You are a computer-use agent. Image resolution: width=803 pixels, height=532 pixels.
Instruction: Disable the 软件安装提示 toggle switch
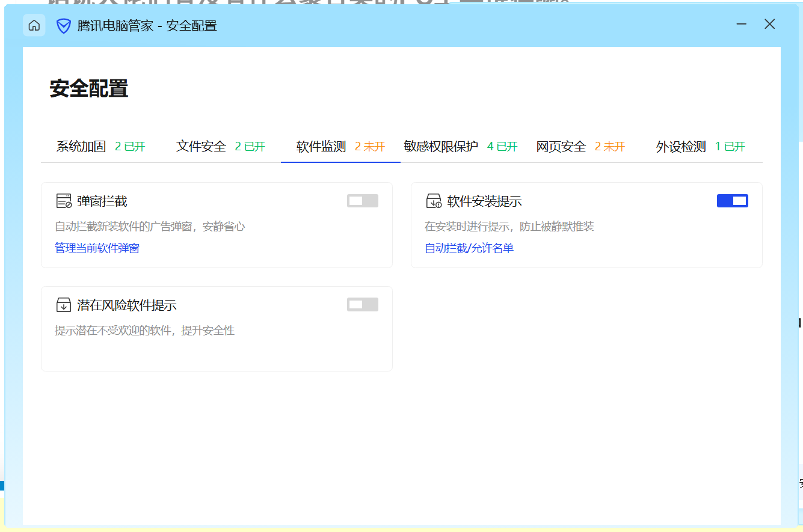[733, 201]
